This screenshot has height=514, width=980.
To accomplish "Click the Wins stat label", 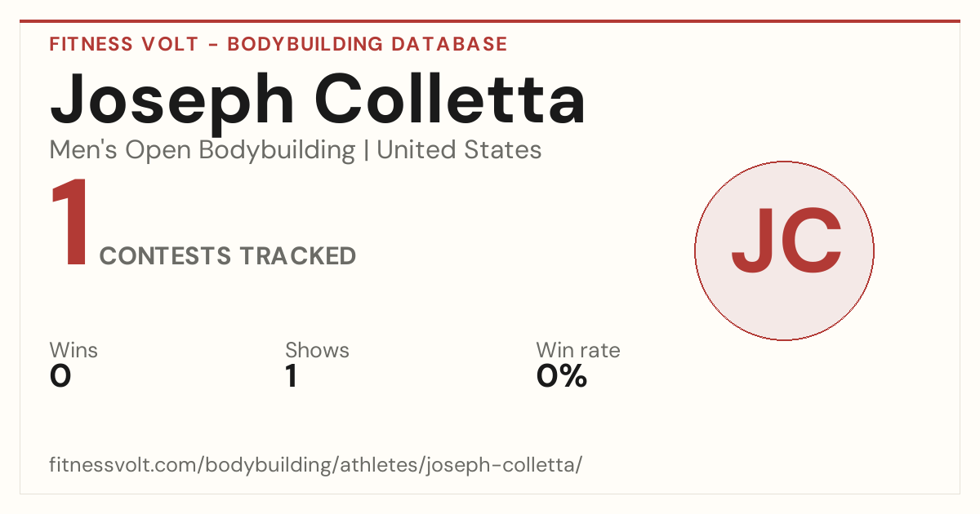I will [x=73, y=350].
